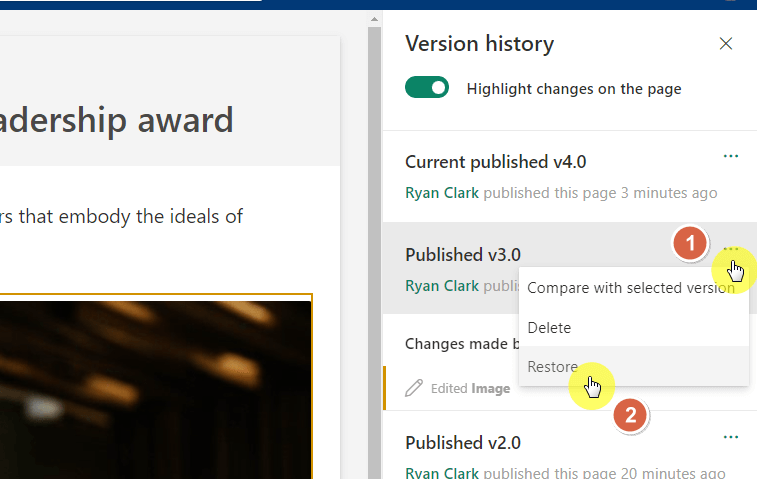
Task: Open Ryan Clark link under v4.0
Action: coord(442,193)
